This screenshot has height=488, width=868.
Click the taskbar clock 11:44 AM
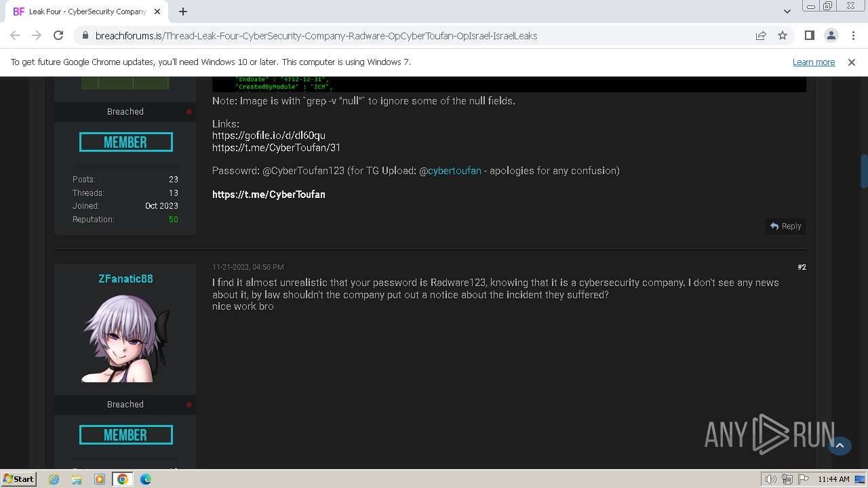click(833, 479)
